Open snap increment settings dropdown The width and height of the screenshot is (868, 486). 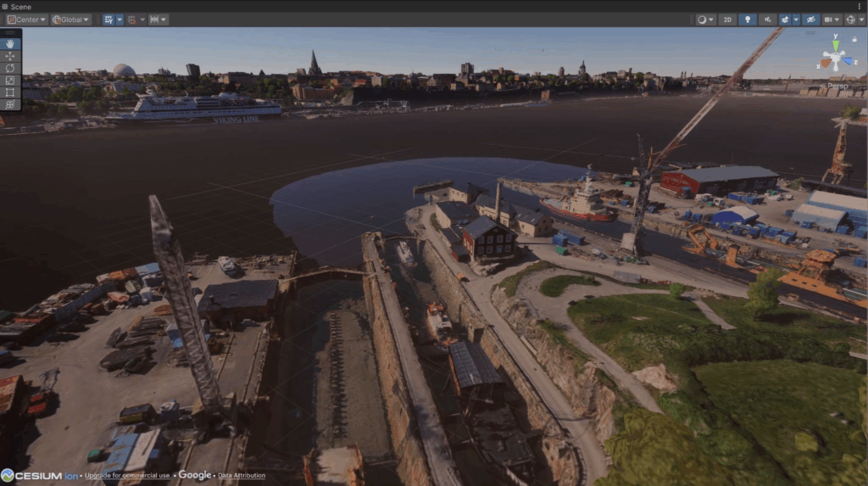coord(159,20)
